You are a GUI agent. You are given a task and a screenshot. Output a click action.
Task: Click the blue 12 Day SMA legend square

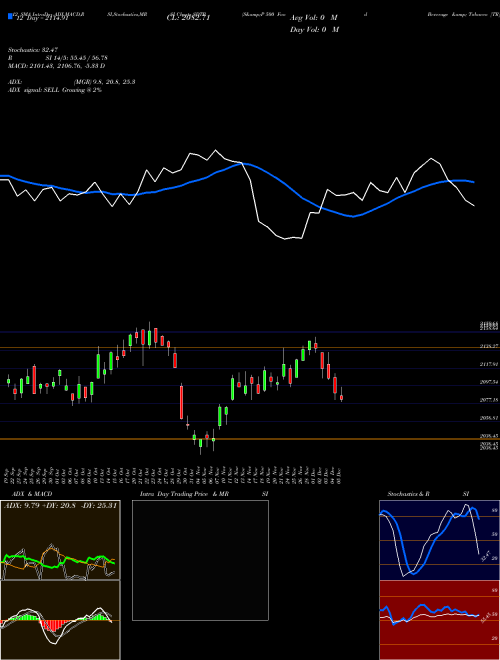10,17
